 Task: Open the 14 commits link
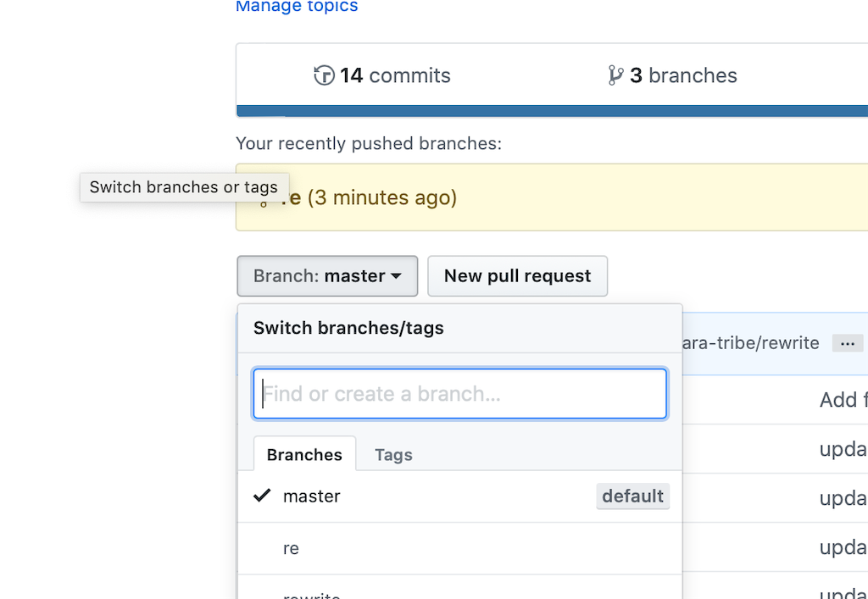click(382, 75)
